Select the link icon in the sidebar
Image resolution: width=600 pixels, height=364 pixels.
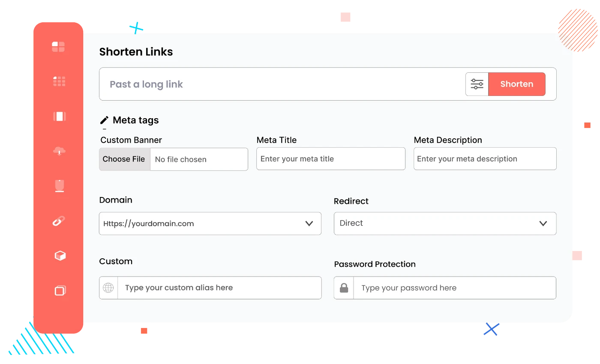[x=59, y=221]
